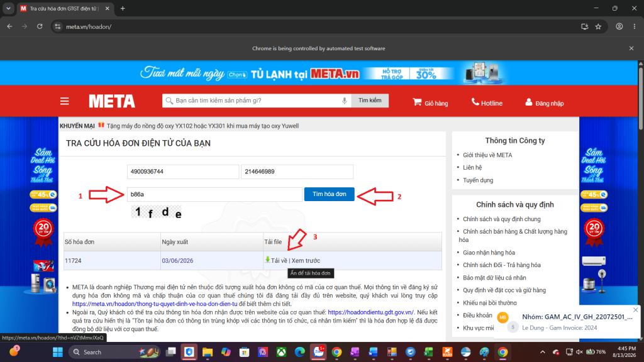Click the Hotline phone link
The image size is (644, 362).
click(487, 102)
